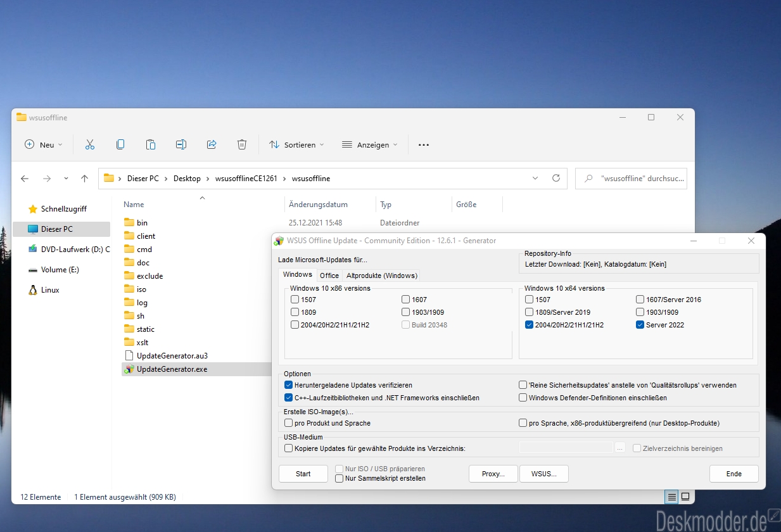This screenshot has width=781, height=532.
Task: Click the Rename icon in Explorer toolbar
Action: pos(181,144)
